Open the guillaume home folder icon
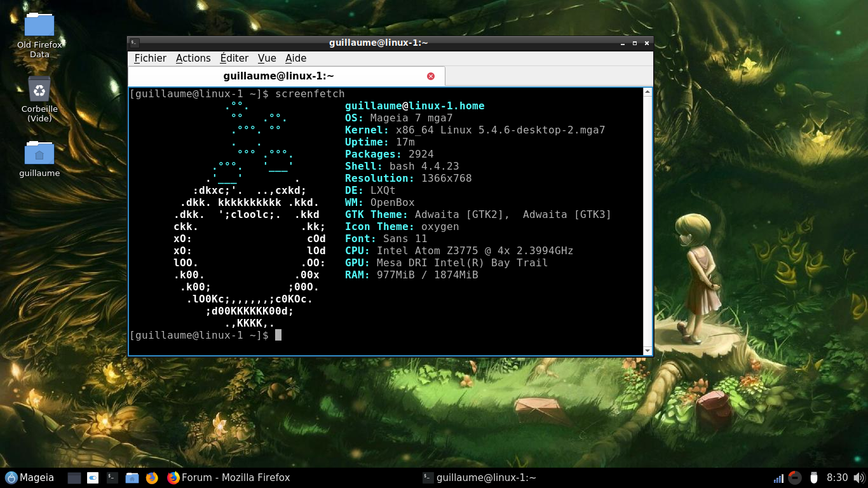This screenshot has height=488, width=868. (x=39, y=158)
